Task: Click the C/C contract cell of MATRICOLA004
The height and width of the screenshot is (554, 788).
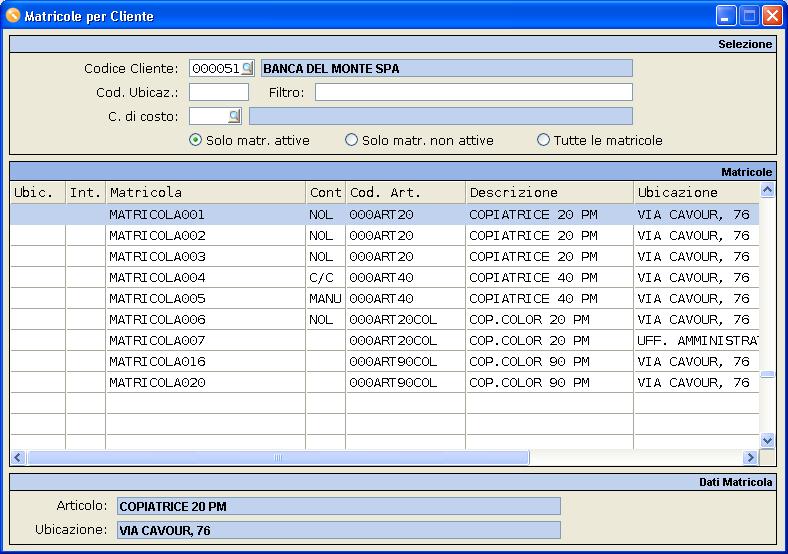Action: 325,278
